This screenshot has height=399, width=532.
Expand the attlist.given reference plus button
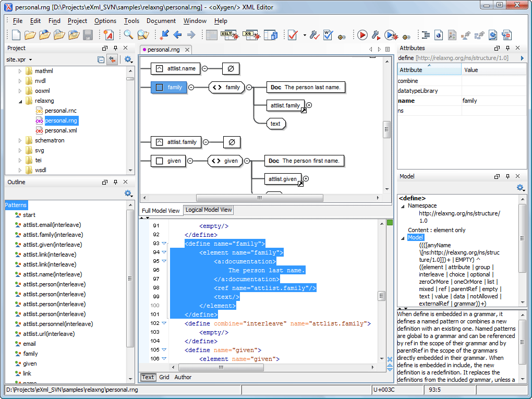[x=306, y=179]
